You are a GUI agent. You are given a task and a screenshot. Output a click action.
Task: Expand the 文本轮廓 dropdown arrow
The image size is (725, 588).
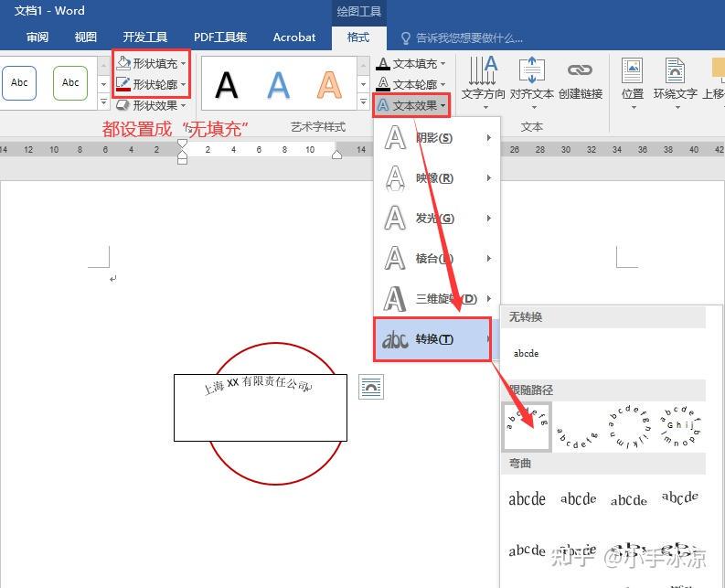point(442,85)
